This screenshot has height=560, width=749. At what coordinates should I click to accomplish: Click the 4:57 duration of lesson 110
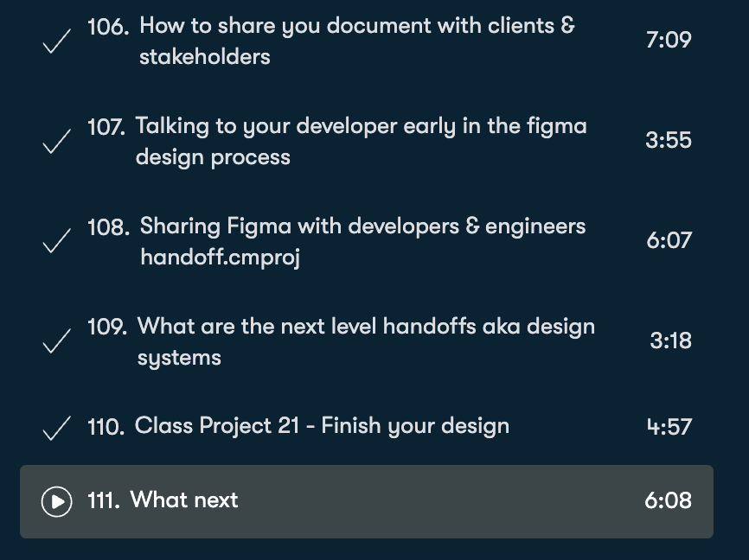669,426
